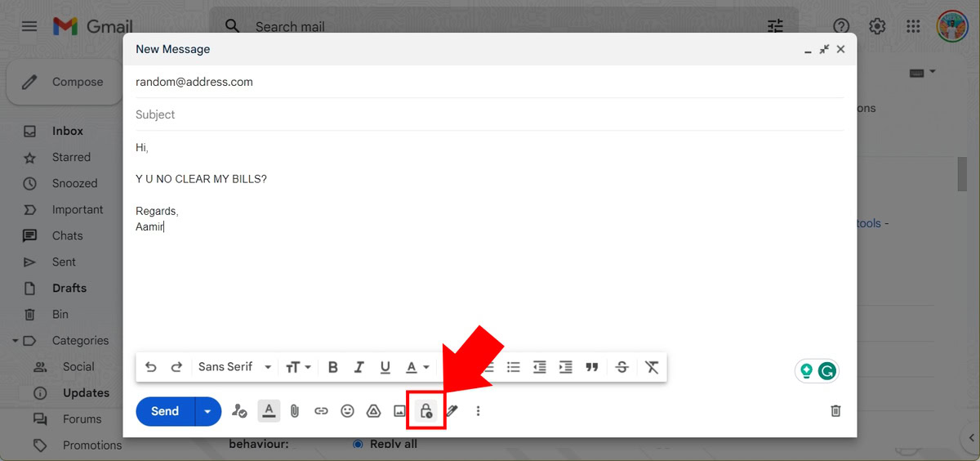Open more send options arrow
Screen dimensions: 980x461
pos(207,411)
